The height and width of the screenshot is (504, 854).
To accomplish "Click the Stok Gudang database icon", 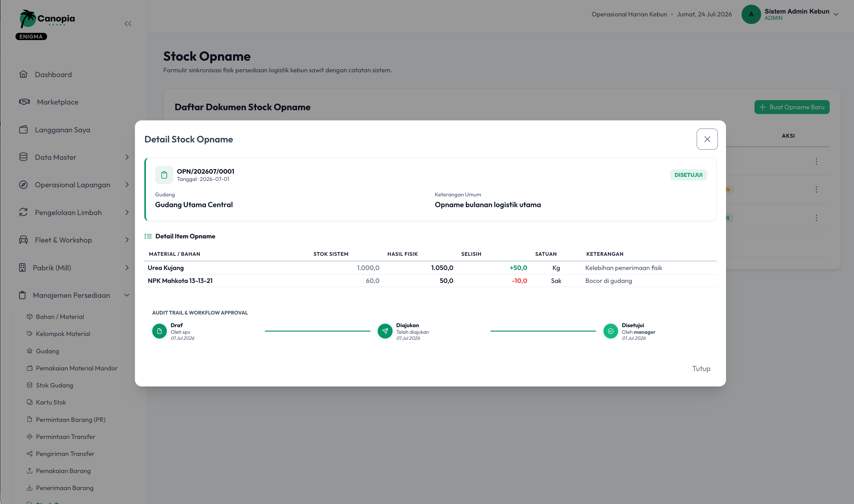I will tap(30, 385).
